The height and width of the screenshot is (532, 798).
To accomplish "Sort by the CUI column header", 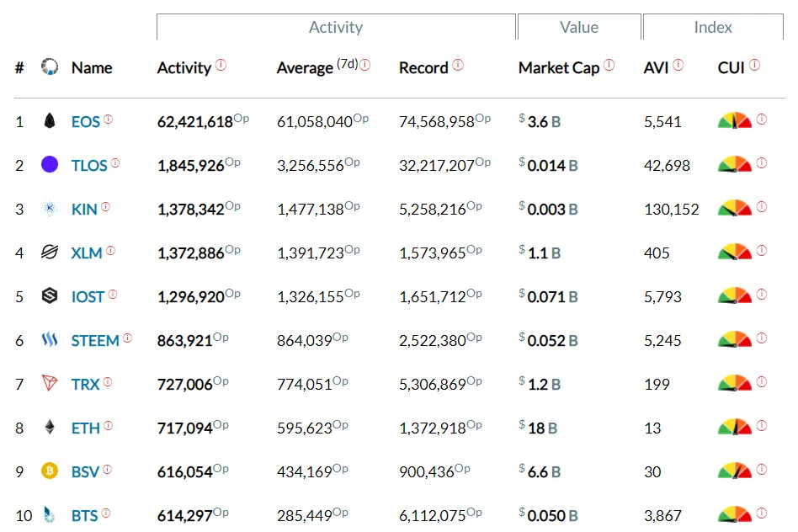I will [x=731, y=67].
